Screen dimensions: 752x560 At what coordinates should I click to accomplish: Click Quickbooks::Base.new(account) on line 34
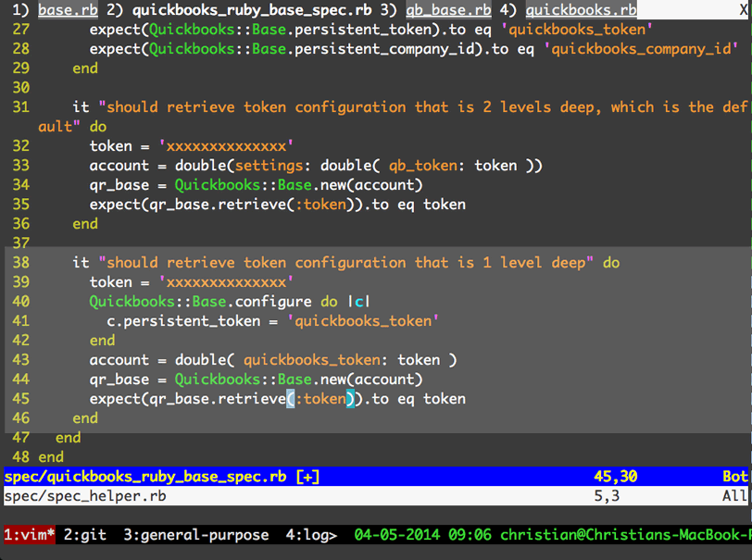298,184
